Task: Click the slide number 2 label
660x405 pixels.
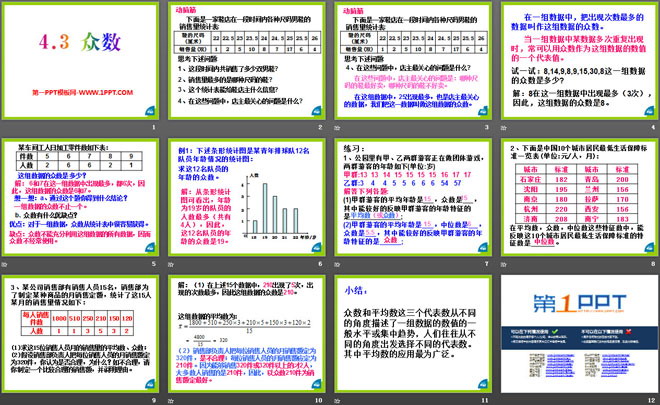Action: 320,127
